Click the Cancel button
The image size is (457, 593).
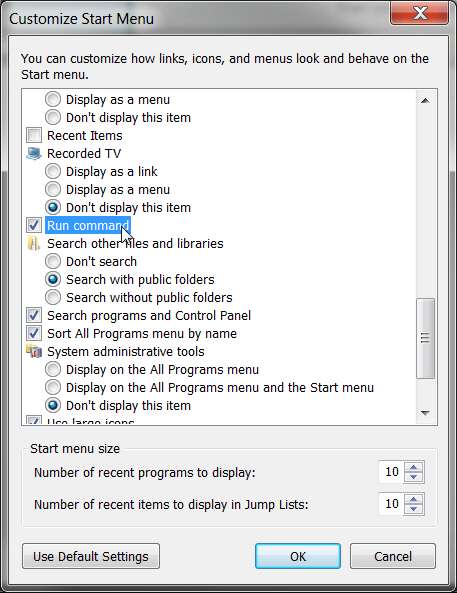(393, 556)
